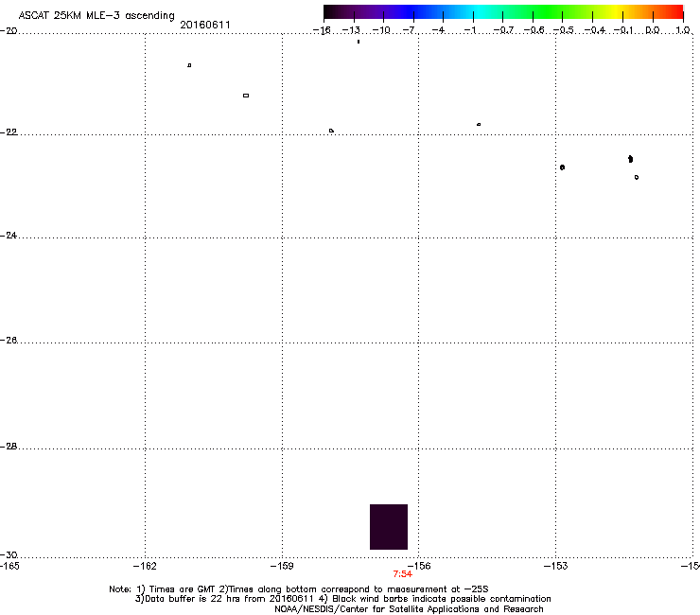Select the 'ASCAT 25KM MLE-3 ascending' title

pos(96,15)
